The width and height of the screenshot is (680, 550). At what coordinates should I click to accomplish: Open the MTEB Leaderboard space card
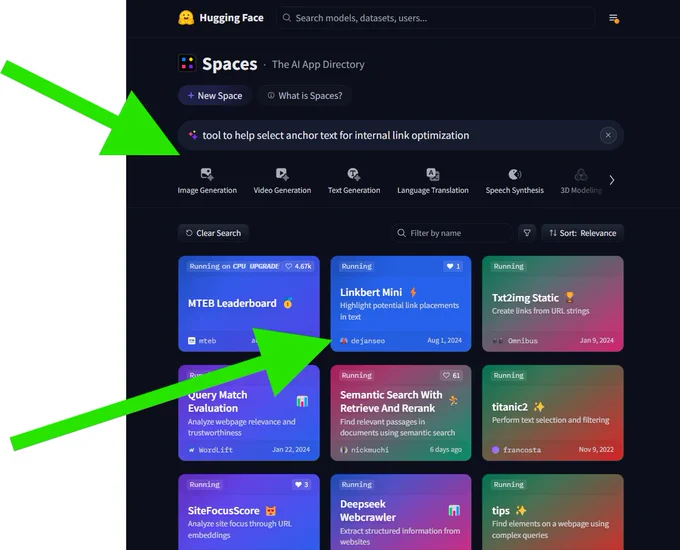pyautogui.click(x=249, y=304)
